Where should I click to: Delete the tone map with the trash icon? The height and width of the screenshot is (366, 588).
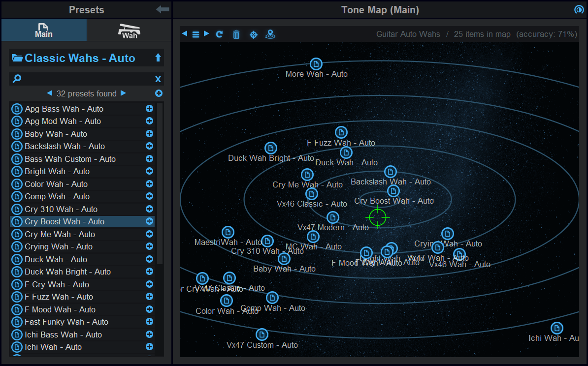[236, 34]
